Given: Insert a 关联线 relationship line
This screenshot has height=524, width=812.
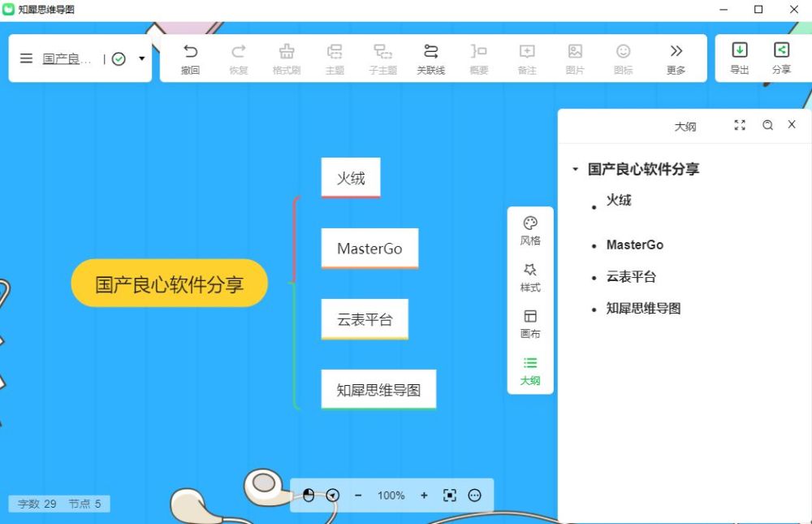Looking at the screenshot, I should pos(431,59).
